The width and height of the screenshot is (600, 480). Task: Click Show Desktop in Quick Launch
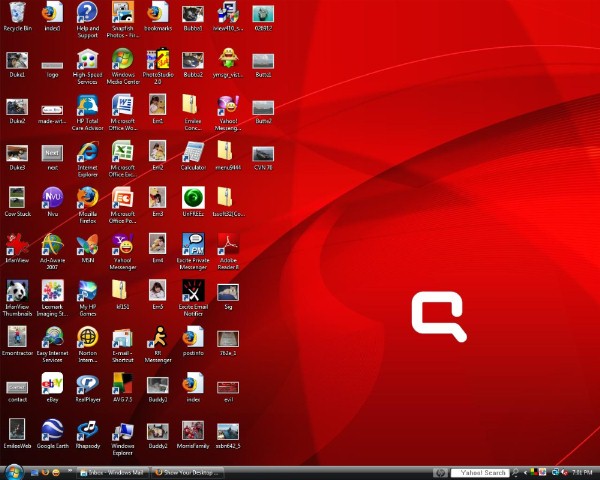click(34, 473)
